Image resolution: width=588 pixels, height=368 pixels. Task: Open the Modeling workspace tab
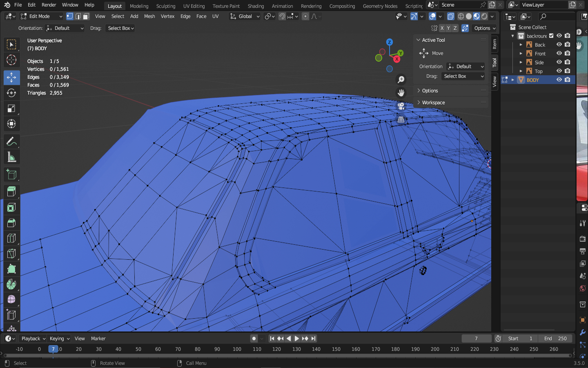(139, 6)
